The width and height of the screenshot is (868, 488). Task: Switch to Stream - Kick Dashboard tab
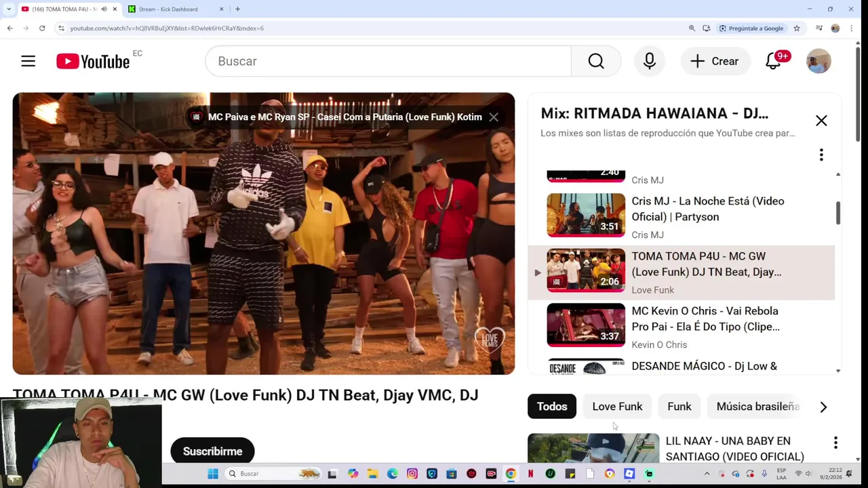tap(176, 9)
